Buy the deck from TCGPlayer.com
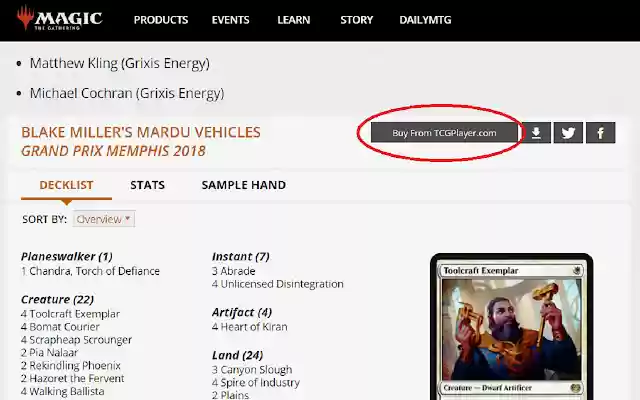Image resolution: width=640 pixels, height=400 pixels. coord(444,133)
